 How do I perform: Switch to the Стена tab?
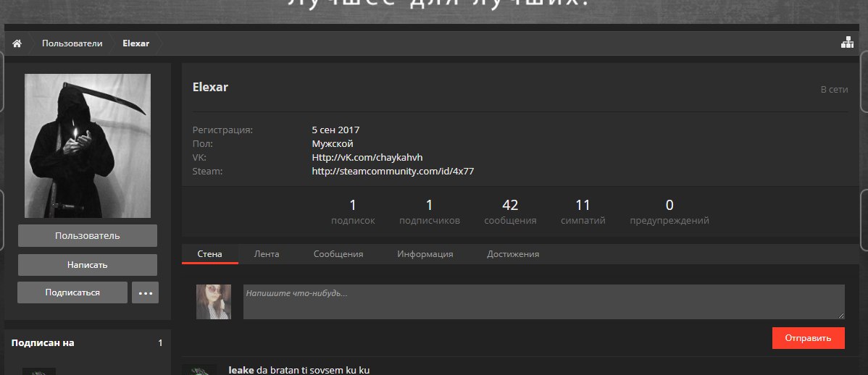click(x=210, y=254)
